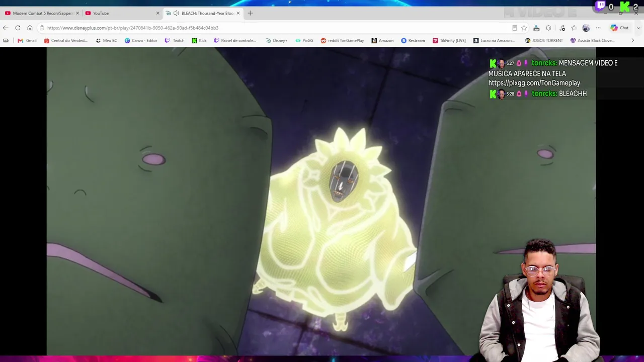
Task: Mute the BLEACH tab audio icon
Action: (x=176, y=13)
